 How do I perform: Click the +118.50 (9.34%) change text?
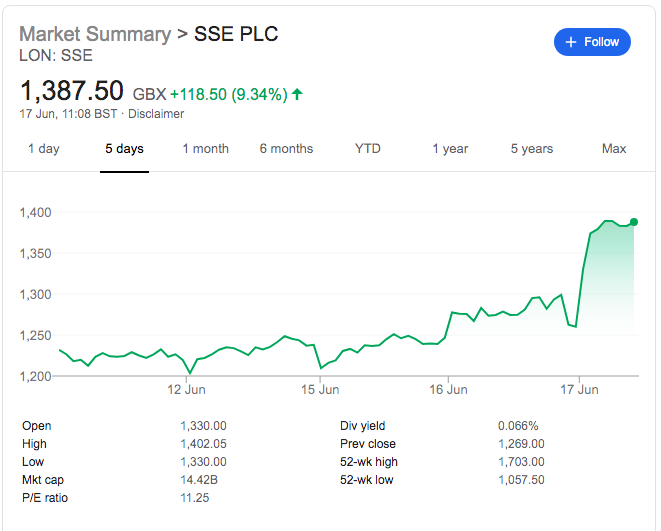click(228, 94)
